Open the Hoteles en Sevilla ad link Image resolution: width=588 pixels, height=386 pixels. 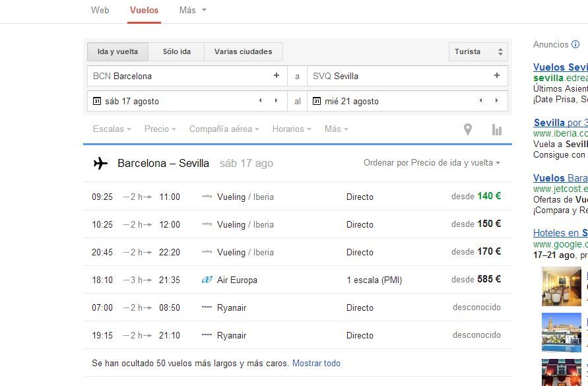(560, 233)
